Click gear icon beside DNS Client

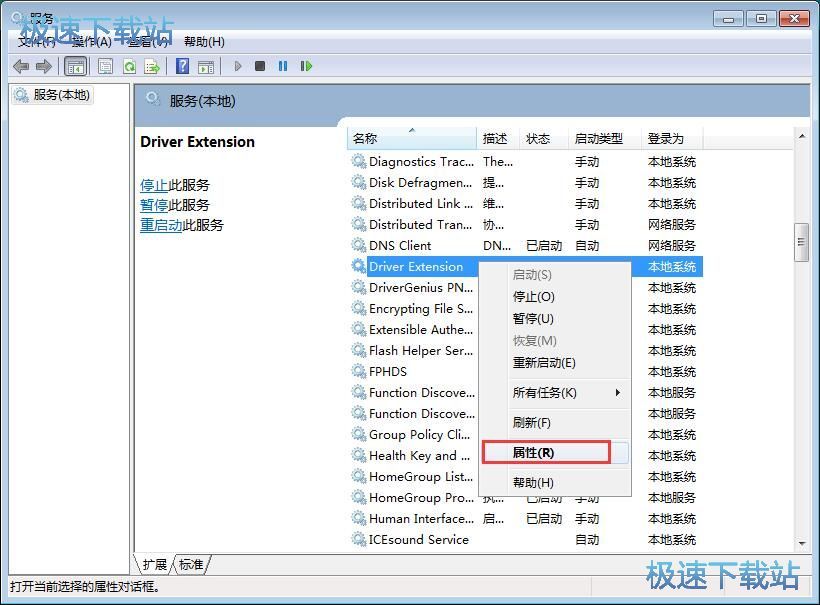(x=358, y=245)
